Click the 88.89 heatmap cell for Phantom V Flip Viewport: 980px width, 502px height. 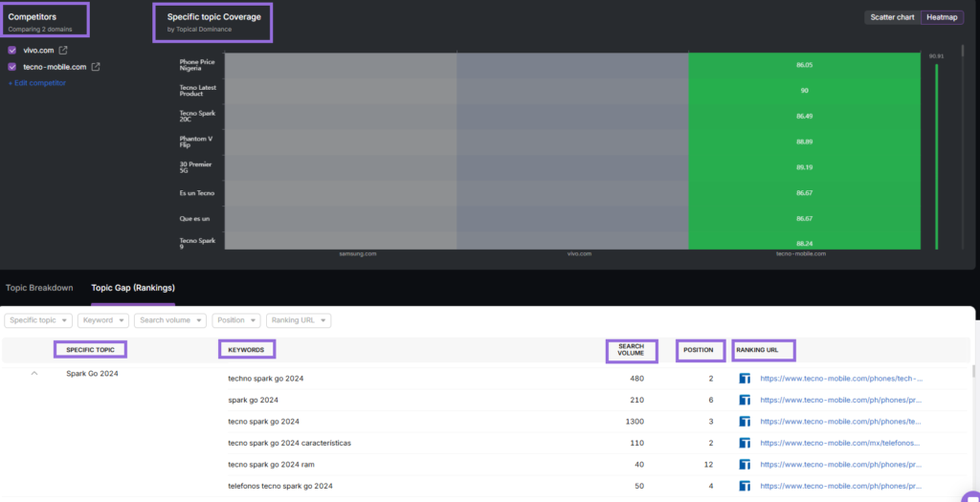tap(804, 142)
